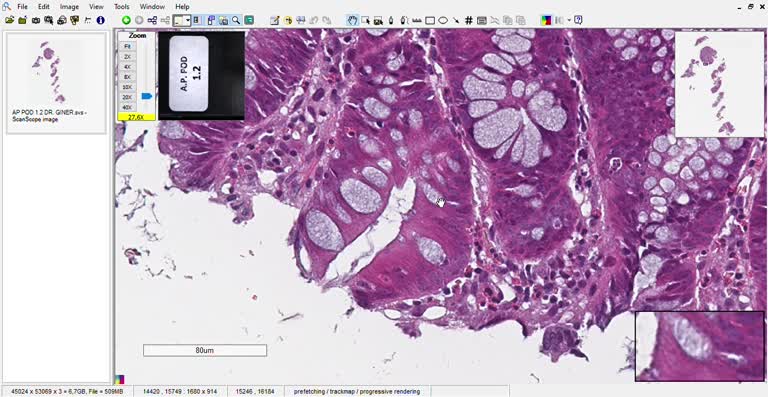The image size is (768, 397).
Task: Set zoom to 2X
Action: point(127,56)
